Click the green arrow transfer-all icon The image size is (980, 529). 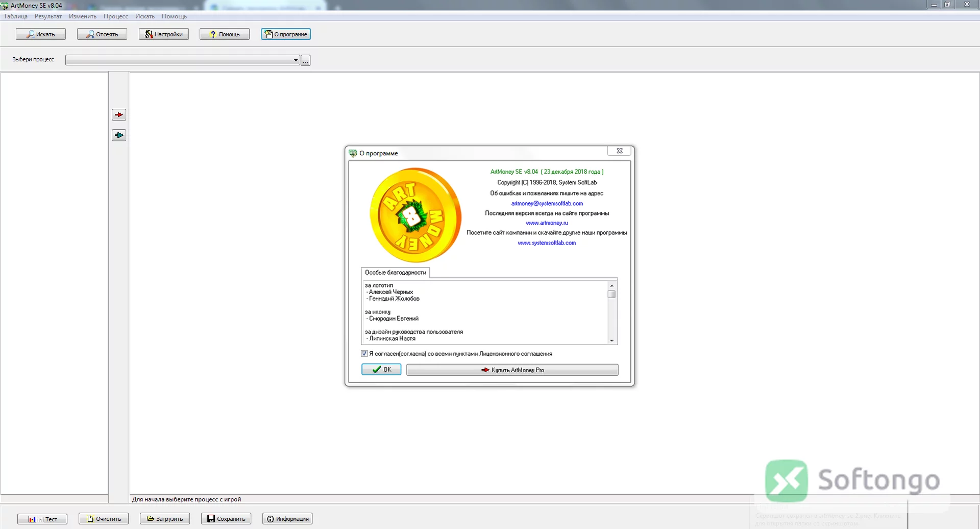[119, 135]
